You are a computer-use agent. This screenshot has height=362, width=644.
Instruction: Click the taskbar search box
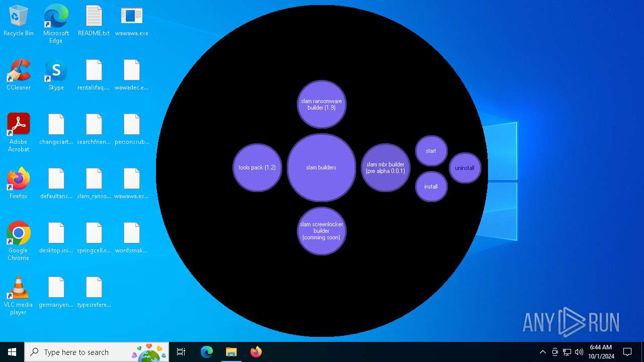[96, 352]
